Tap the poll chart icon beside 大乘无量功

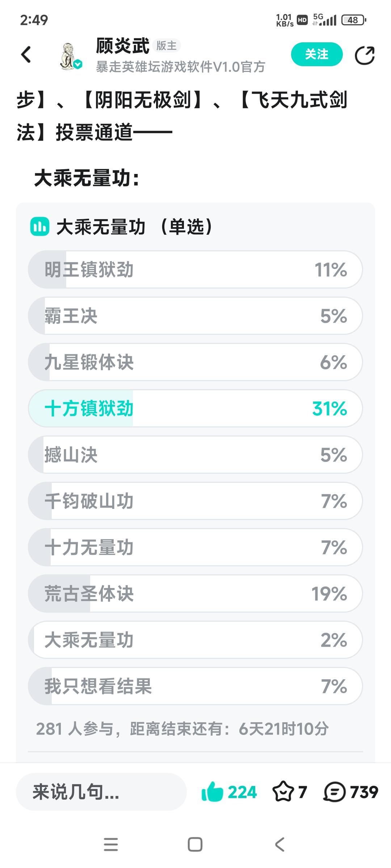[40, 227]
